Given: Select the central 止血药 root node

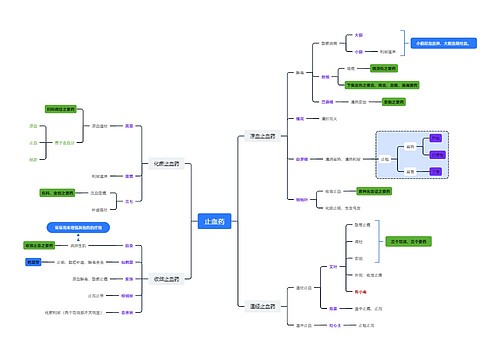Looking at the screenshot, I should [214, 221].
